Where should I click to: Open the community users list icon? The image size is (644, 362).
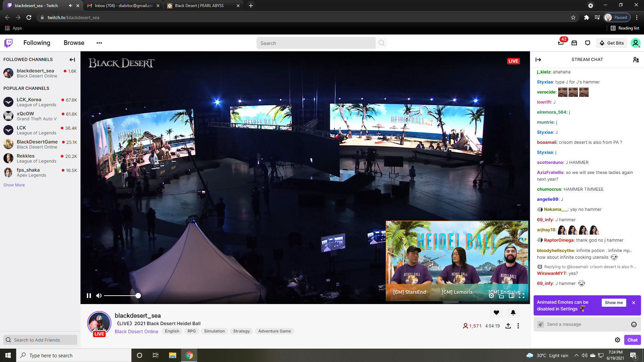[636, 60]
